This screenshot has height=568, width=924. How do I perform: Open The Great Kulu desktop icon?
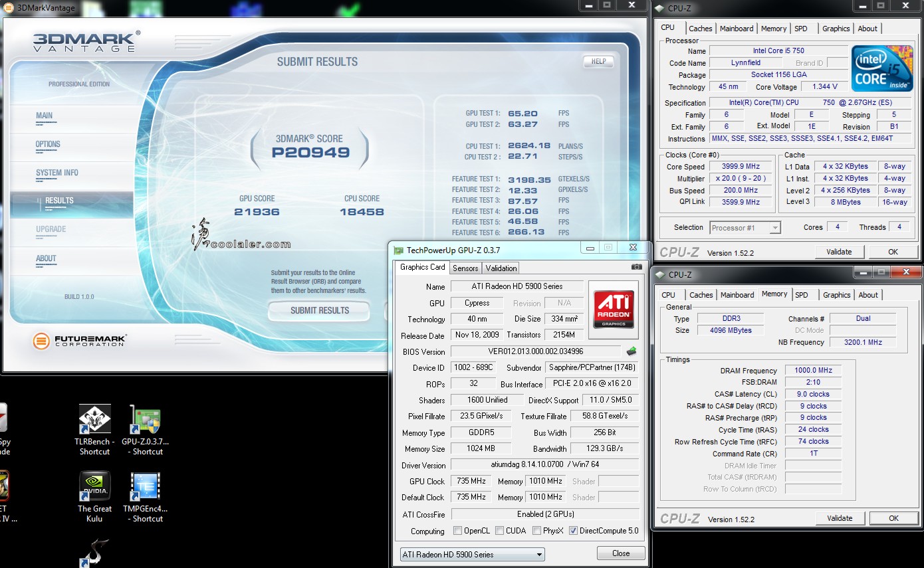pos(94,497)
